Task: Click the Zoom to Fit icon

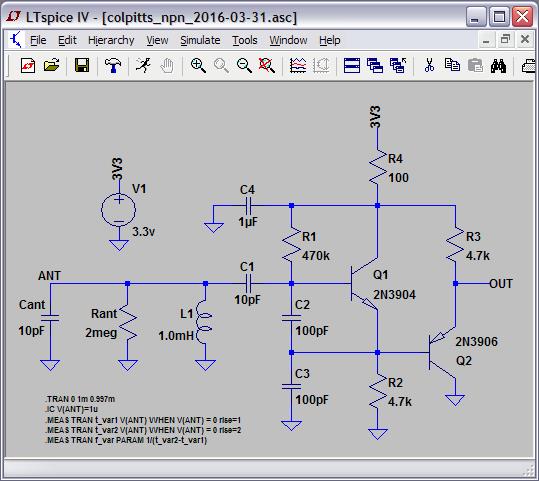Action: (x=267, y=65)
